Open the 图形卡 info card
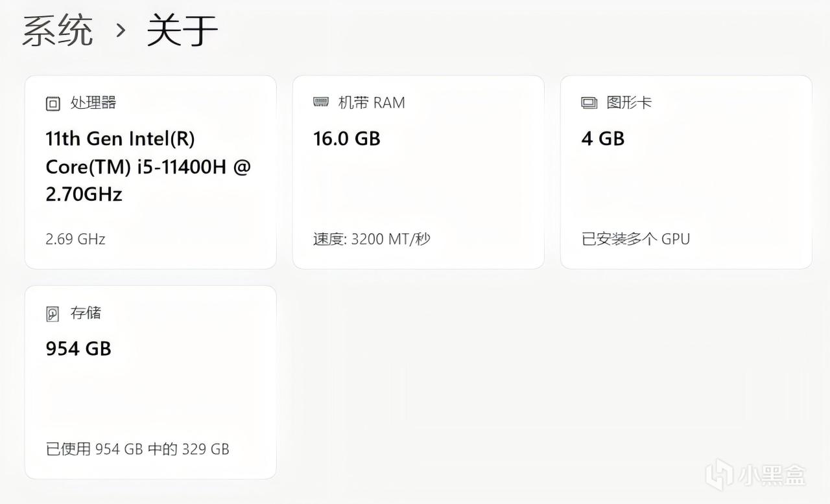 coord(686,172)
